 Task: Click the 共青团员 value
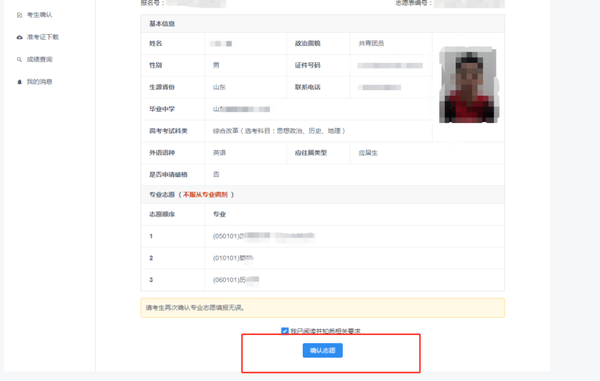click(371, 43)
